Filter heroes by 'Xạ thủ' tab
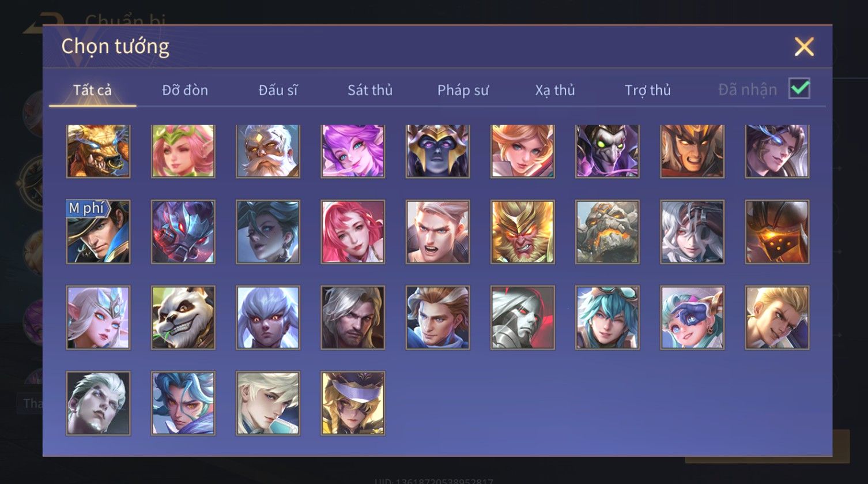The image size is (868, 484). coord(555,90)
